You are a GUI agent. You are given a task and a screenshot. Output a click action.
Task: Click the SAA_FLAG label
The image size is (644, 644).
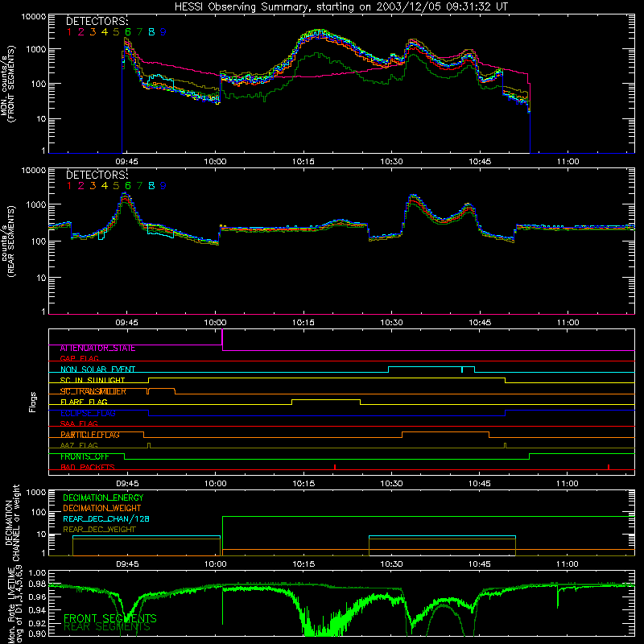tap(79, 423)
